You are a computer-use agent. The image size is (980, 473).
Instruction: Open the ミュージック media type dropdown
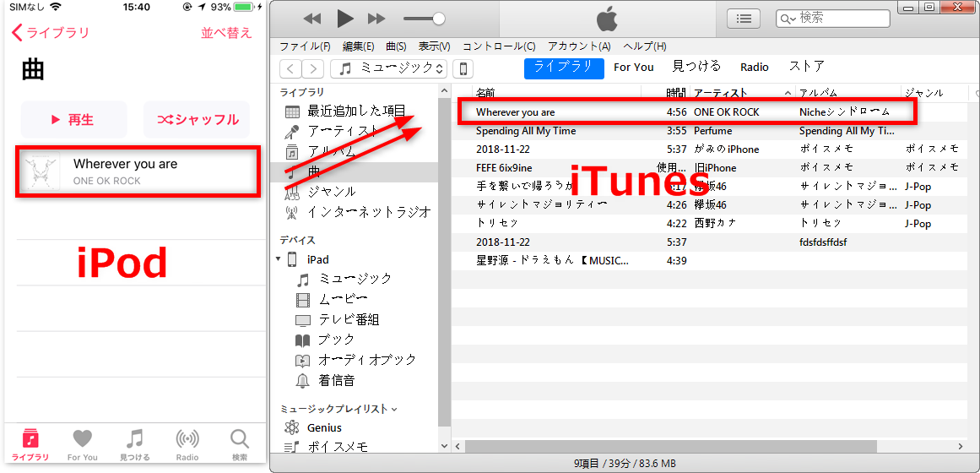pyautogui.click(x=388, y=68)
